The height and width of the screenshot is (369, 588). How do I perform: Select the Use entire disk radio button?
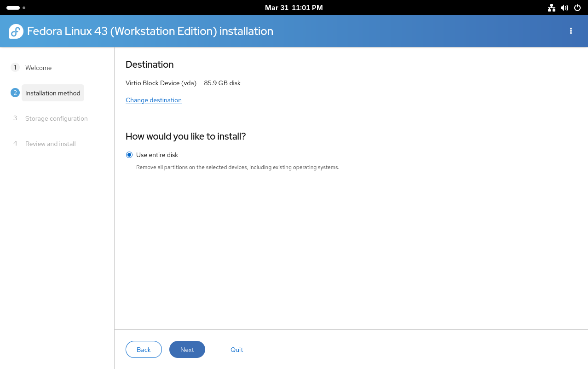(129, 155)
